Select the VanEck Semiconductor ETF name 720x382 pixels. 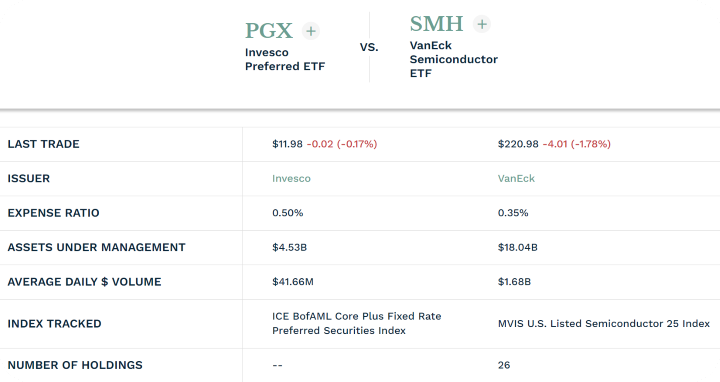pyautogui.click(x=454, y=59)
